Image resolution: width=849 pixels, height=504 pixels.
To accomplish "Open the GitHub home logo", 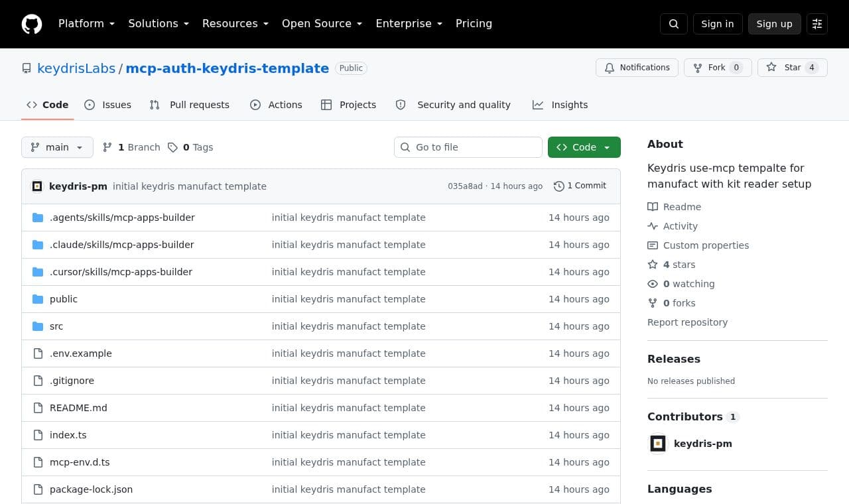I will (x=32, y=24).
